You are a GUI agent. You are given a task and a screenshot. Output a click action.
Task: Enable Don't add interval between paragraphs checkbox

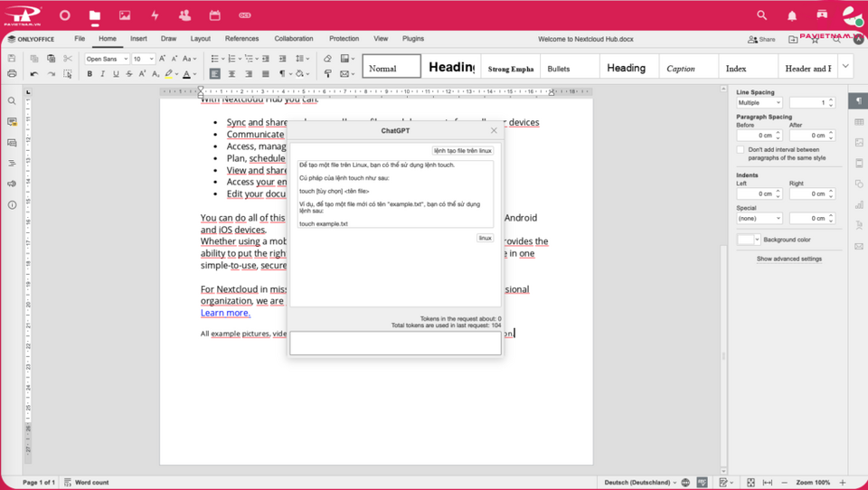click(x=741, y=150)
